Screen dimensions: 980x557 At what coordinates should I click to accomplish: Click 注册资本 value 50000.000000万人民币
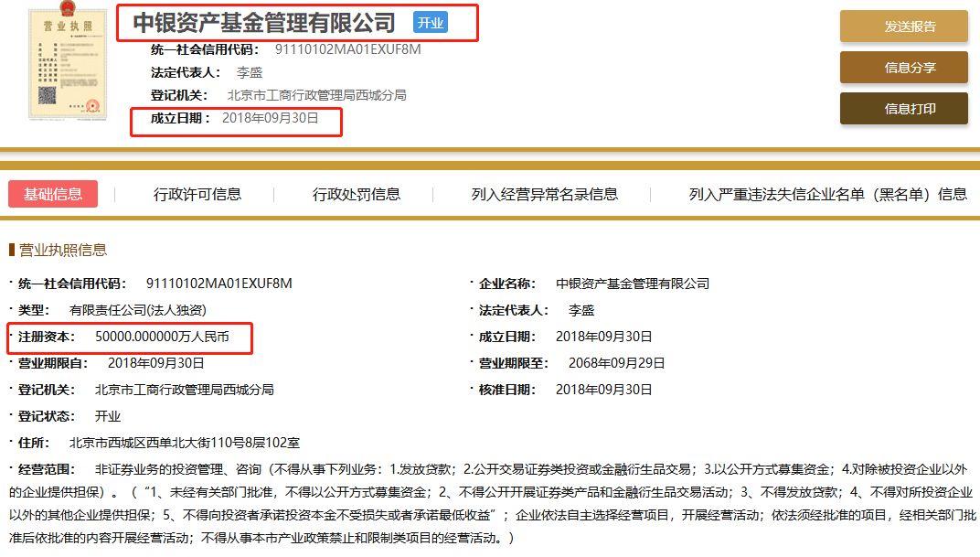(162, 337)
